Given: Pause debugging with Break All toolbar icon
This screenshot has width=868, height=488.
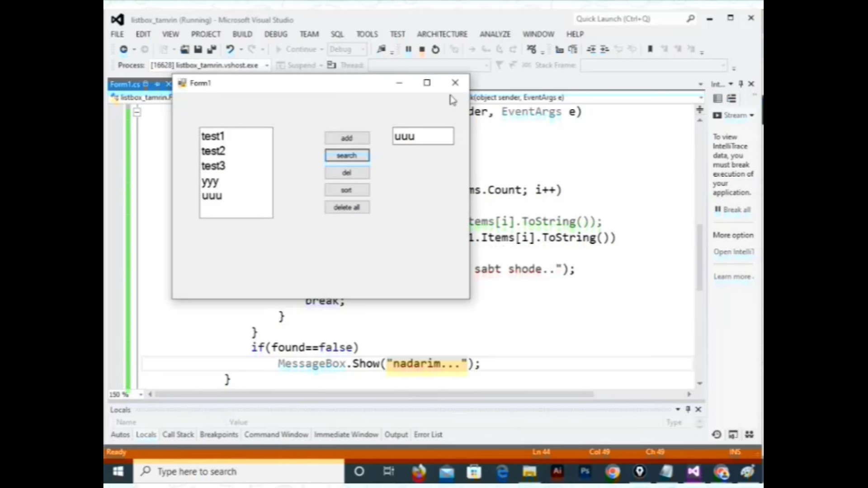Looking at the screenshot, I should coord(408,50).
